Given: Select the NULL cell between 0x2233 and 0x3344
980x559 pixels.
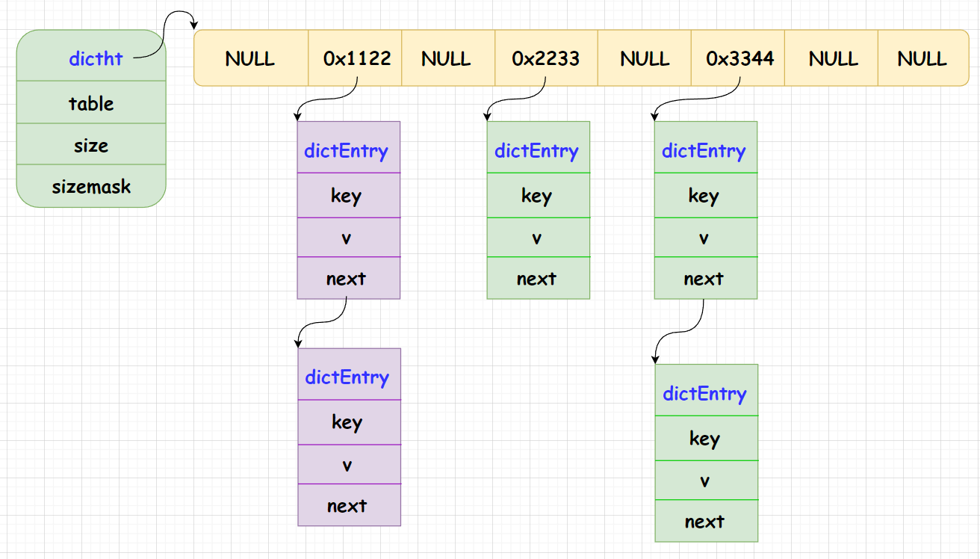Looking at the screenshot, I should (644, 58).
